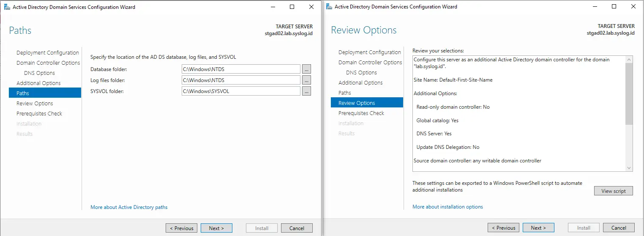
Task: Click Previous button in Paths window
Action: point(181,228)
